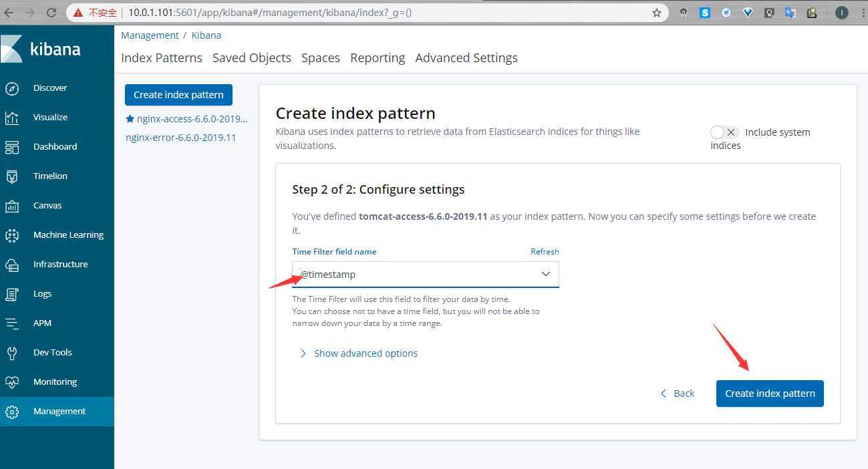Click Step 2 of 2: Configure settings text

tap(378, 190)
